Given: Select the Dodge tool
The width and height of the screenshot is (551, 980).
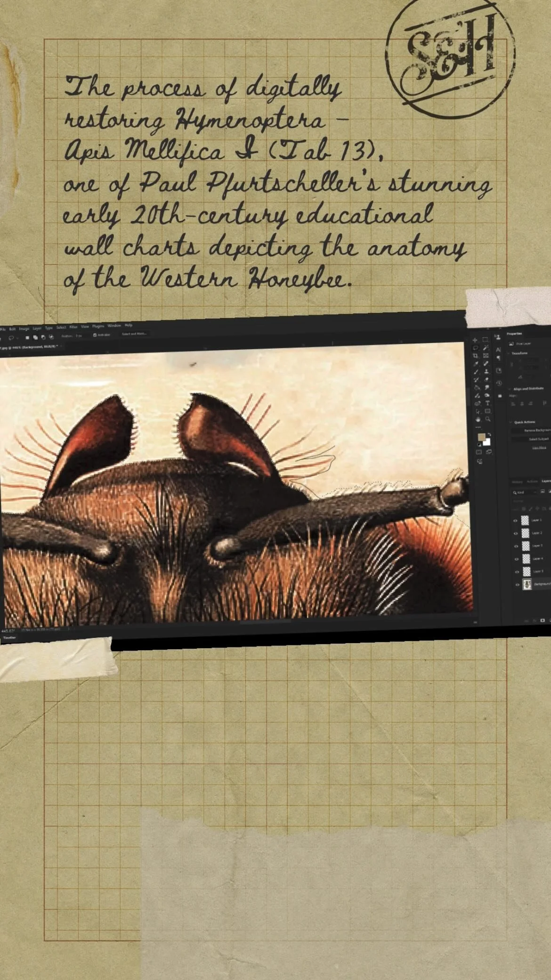Looking at the screenshot, I should [x=487, y=395].
